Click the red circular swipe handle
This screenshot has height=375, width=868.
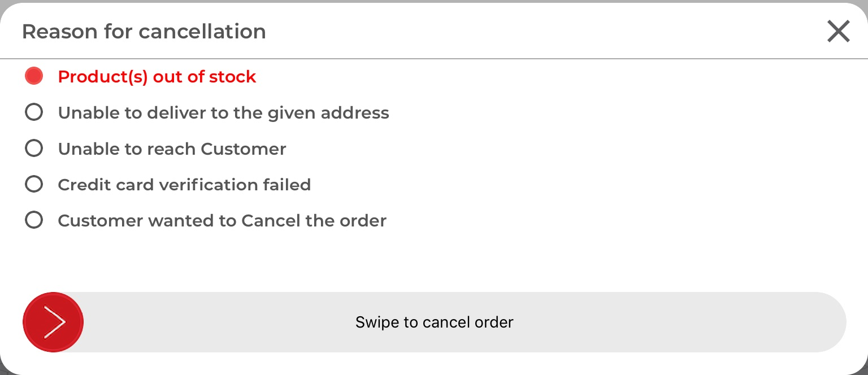53,322
